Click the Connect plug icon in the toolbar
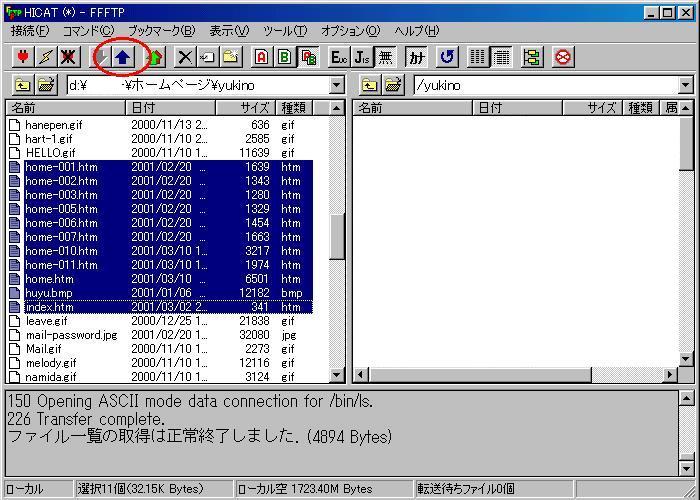The image size is (700, 500). tap(21, 57)
